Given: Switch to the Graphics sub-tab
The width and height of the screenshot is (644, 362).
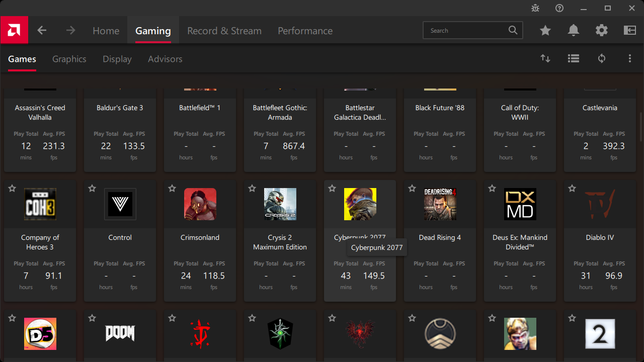Looking at the screenshot, I should [x=69, y=59].
